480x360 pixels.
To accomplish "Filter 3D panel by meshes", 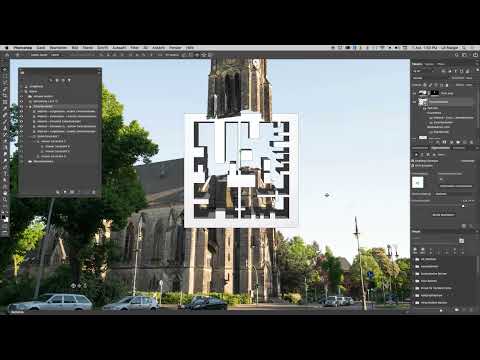I will tap(57, 80).
